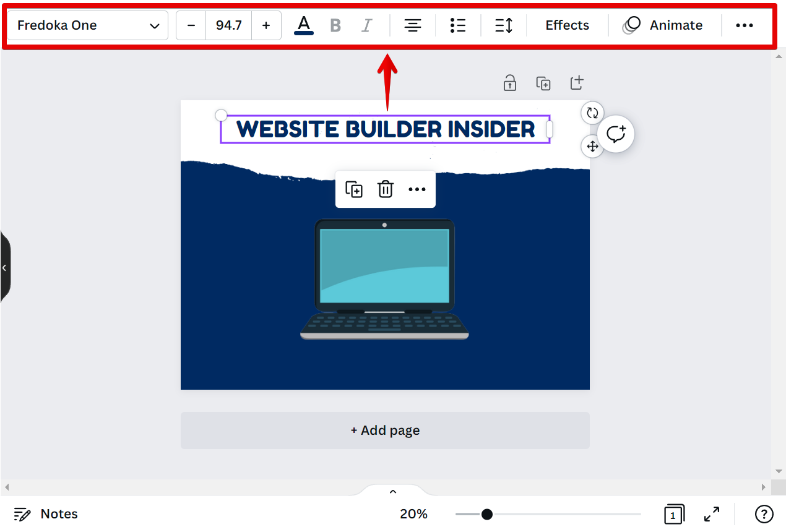Click the text box right handle
786x532 pixels.
[548, 129]
